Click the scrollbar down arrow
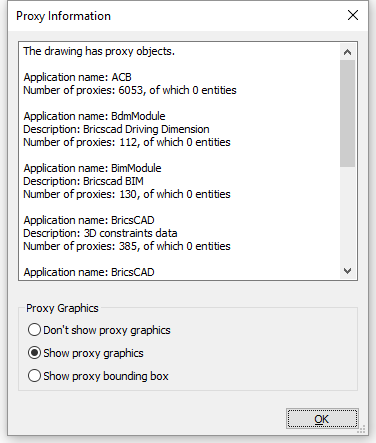Screen dimensions: 376x443 (x=347, y=271)
